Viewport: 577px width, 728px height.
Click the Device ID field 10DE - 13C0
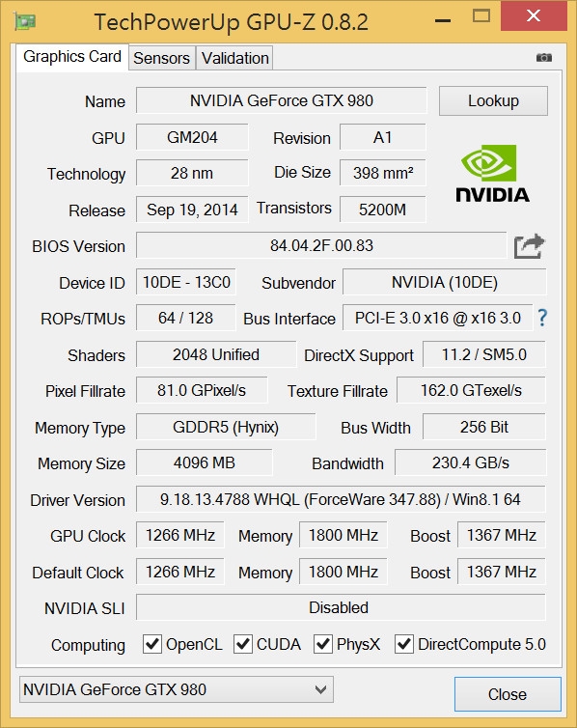click(186, 282)
